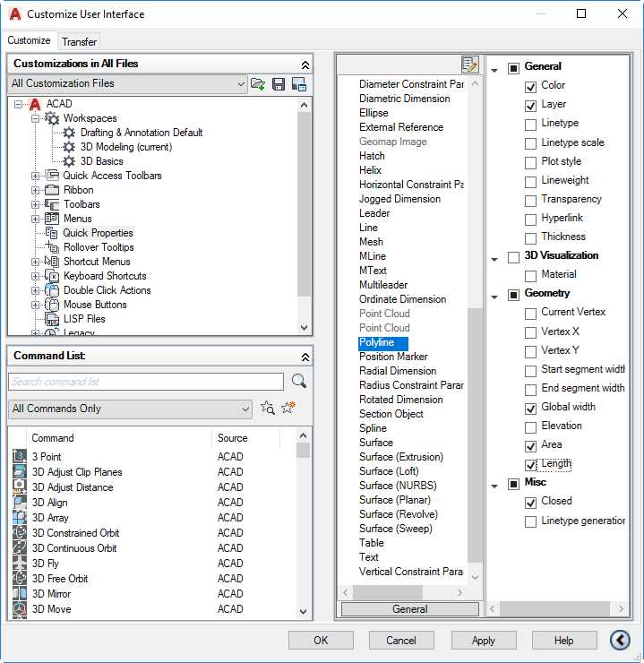644x663 pixels.
Task: Click the 3D Align command icon
Action: [20, 502]
